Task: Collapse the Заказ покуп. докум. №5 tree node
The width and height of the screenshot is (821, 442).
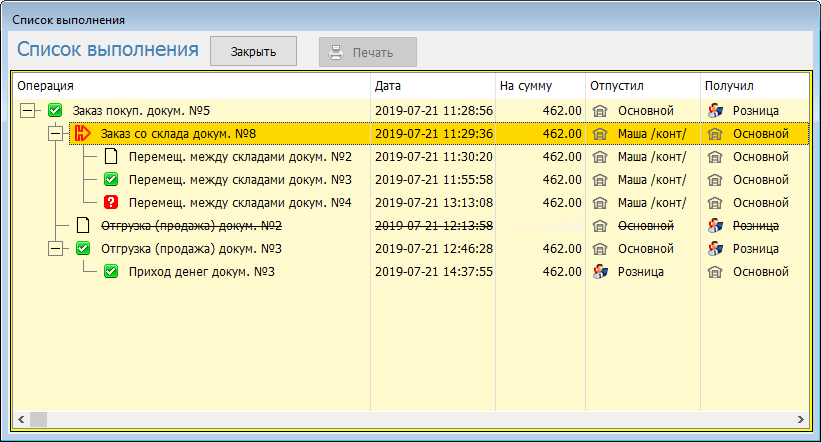Action: [27, 110]
